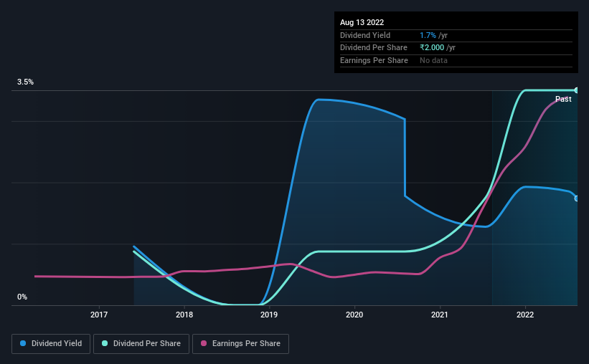Screen dimensions: 589x364
Task: Select the 2017 label on the x-axis
Action: tap(99, 315)
